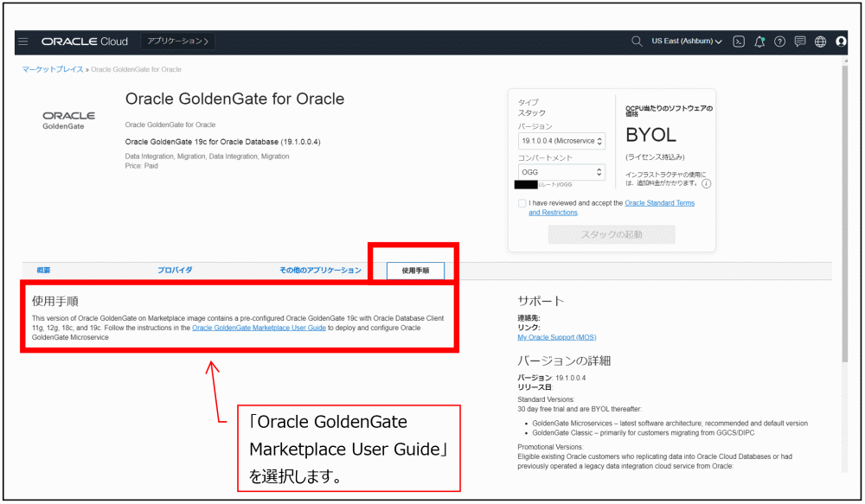Open the chat support icon
This screenshot has height=504, width=865.
[x=800, y=41]
